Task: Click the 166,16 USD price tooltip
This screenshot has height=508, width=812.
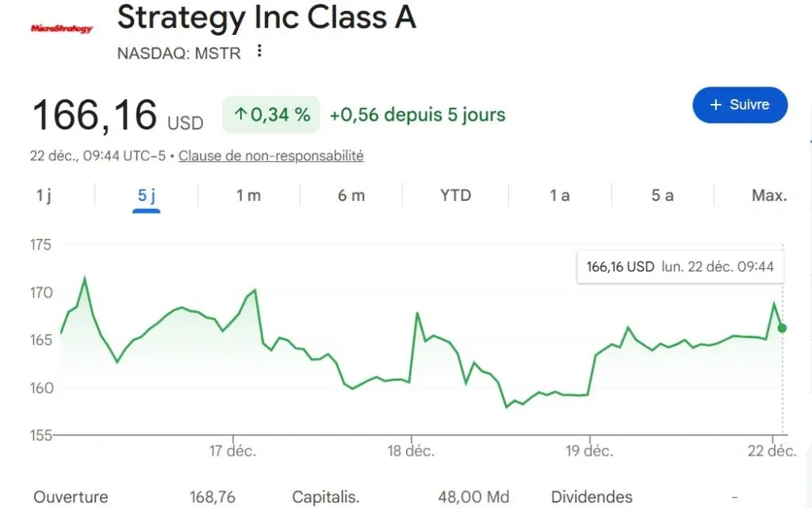Action: click(x=680, y=267)
